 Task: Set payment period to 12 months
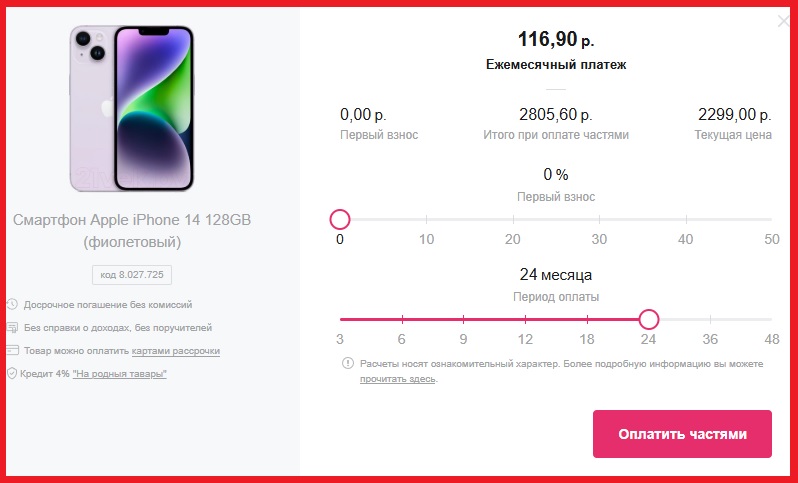[525, 319]
